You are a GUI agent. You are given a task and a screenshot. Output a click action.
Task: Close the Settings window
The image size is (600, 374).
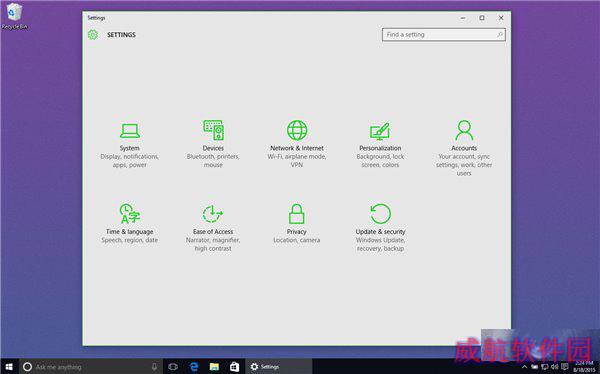pyautogui.click(x=501, y=18)
